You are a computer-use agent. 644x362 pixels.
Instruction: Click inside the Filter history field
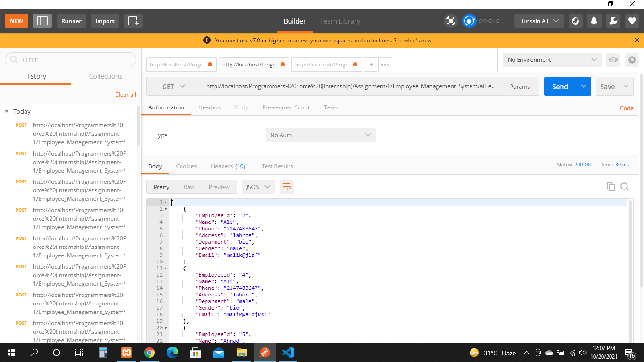[70, 59]
